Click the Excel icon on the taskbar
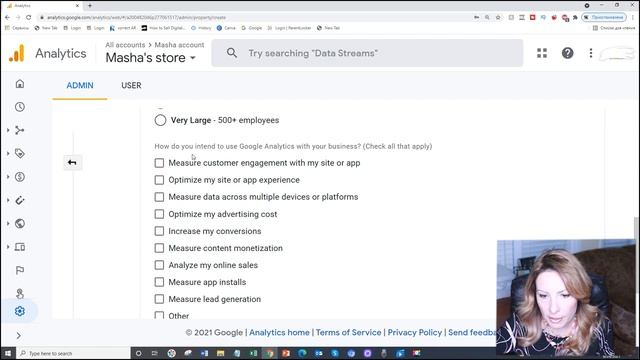 [253, 353]
